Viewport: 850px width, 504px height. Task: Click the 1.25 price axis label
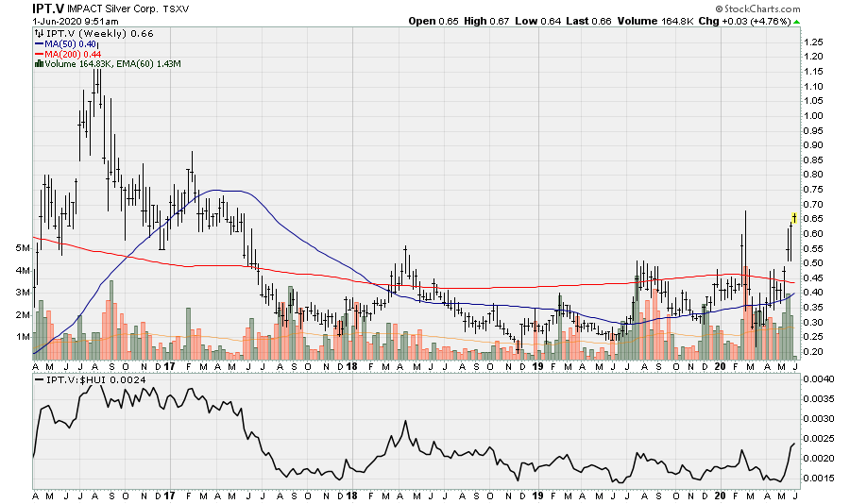(x=814, y=42)
